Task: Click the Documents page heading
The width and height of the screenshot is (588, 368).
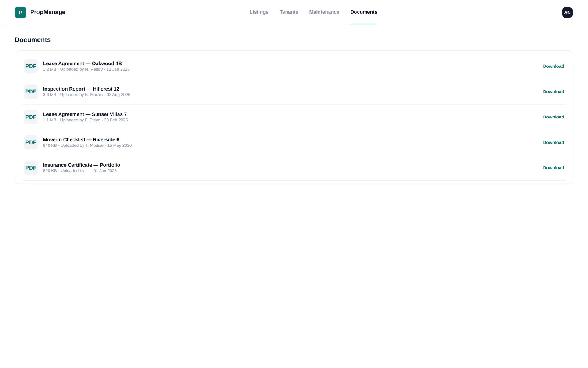Action: point(33,40)
